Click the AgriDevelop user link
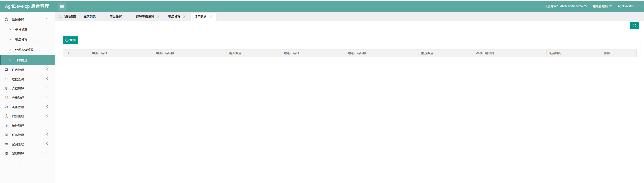 pos(626,6)
